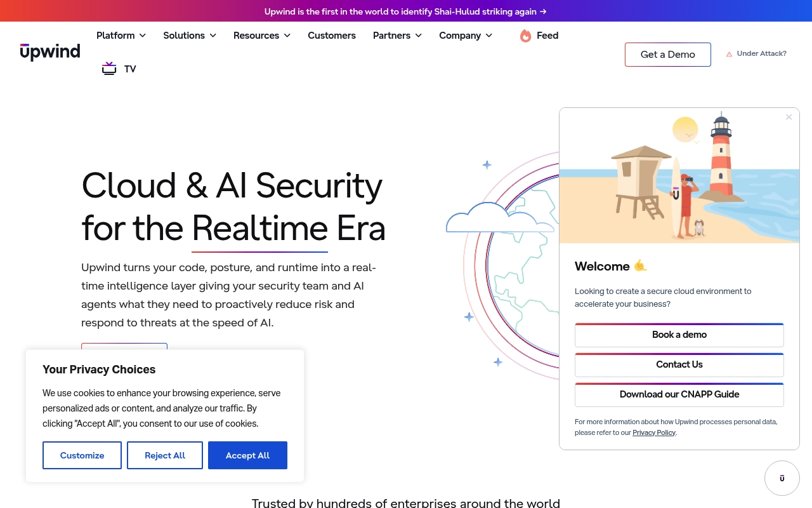812x508 pixels.
Task: Click "Trusted by hundreds of enterprises" text
Action: click(406, 503)
